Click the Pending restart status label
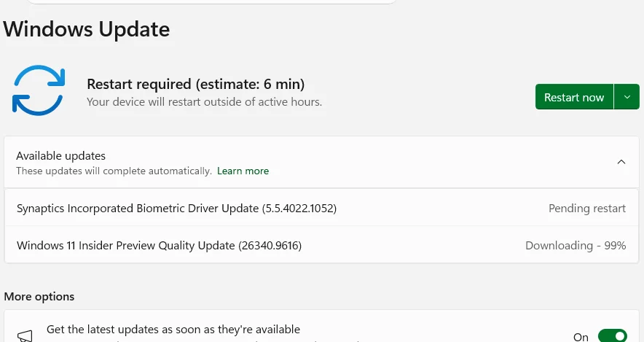 [587, 209]
